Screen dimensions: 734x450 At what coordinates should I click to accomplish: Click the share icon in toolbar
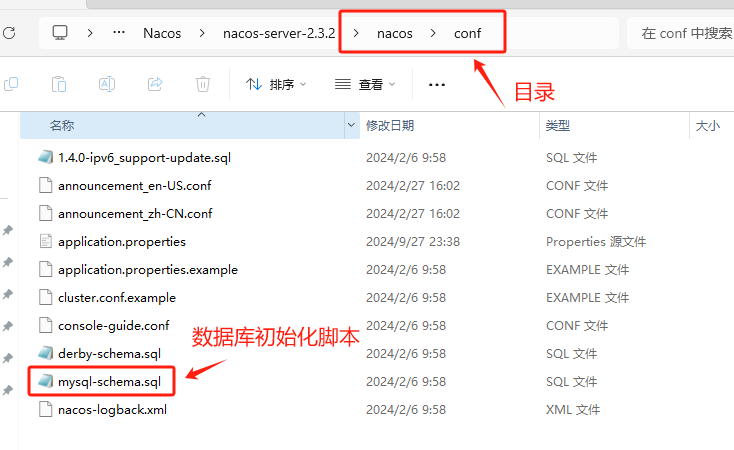pos(155,84)
